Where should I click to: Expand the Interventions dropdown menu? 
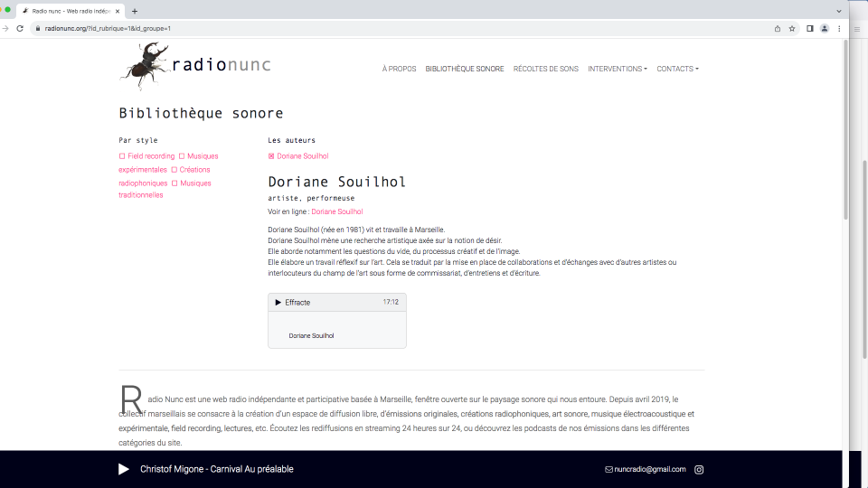click(617, 69)
